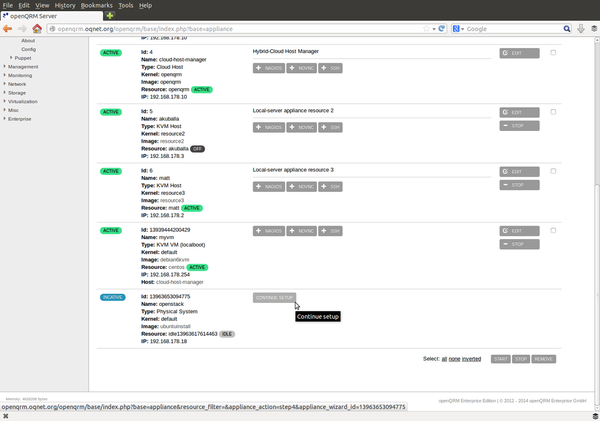Tick the checkbox for cloud-host-manager appliance
Viewport: 600px width, 421px height.
click(x=553, y=53)
